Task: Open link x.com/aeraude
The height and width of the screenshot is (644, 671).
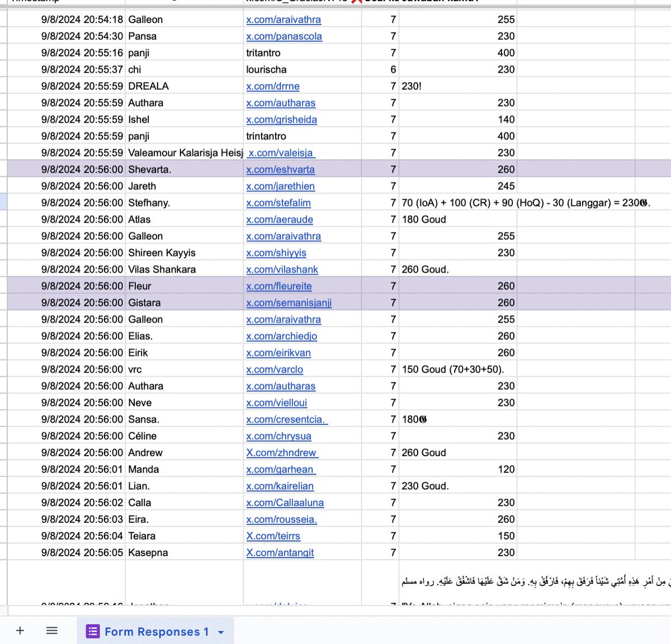Action: (x=280, y=220)
